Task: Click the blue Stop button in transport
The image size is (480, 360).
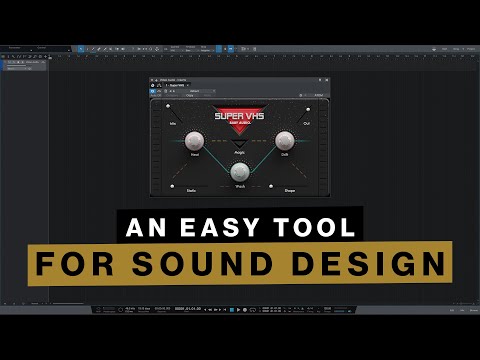Action: [232, 310]
